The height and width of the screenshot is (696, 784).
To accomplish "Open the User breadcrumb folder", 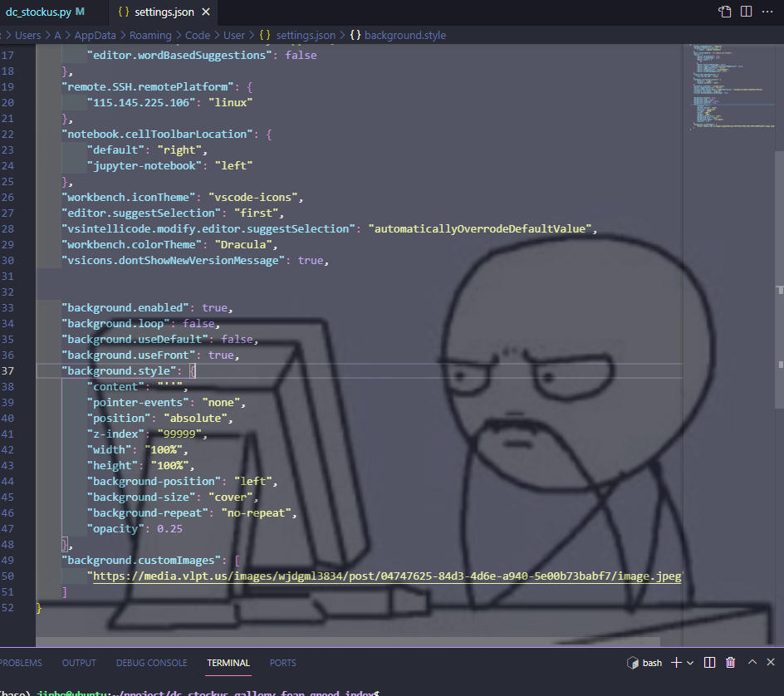I will click(x=234, y=36).
